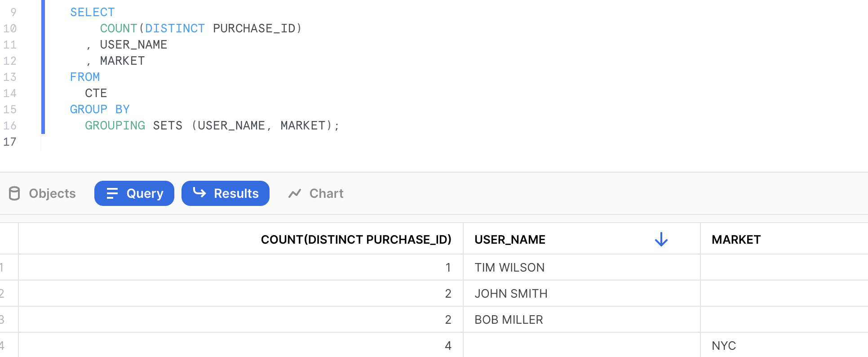Screen dimensions: 868x357
Task: Select the BOB MILLER cell
Action: 509,320
